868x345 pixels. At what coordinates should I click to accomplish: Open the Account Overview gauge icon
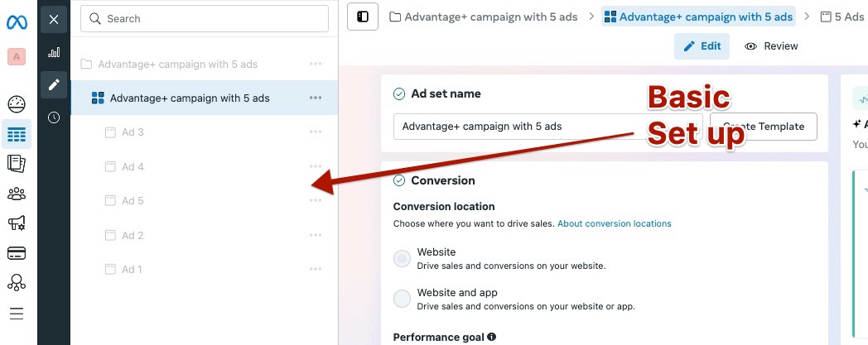[x=17, y=104]
